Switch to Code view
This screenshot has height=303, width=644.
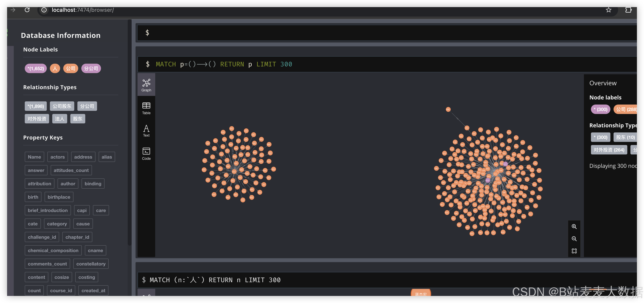click(x=146, y=153)
